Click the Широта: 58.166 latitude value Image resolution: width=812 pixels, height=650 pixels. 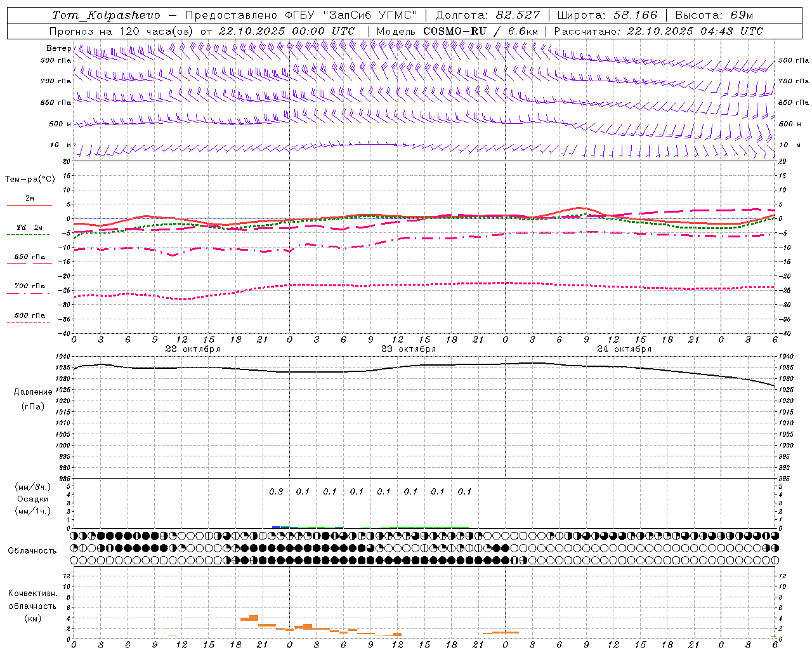pos(608,15)
